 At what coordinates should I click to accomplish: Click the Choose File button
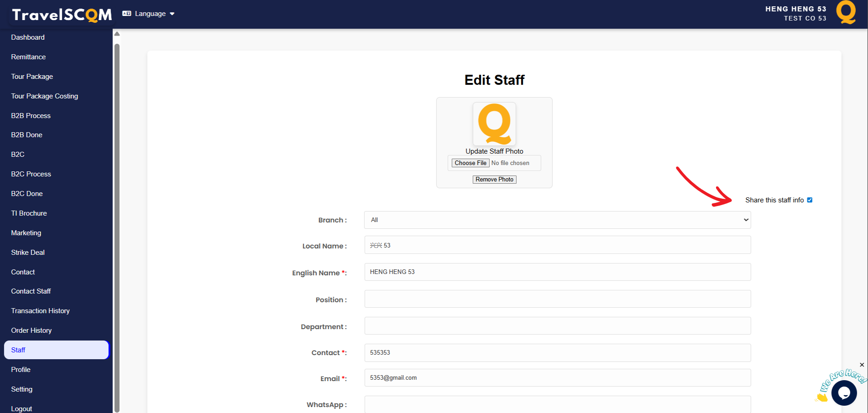click(x=471, y=163)
